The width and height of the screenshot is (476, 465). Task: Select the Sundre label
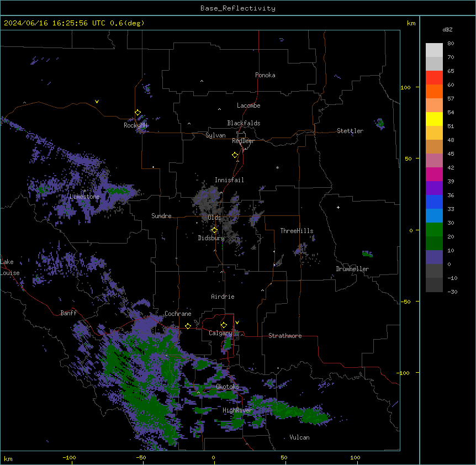point(161,216)
